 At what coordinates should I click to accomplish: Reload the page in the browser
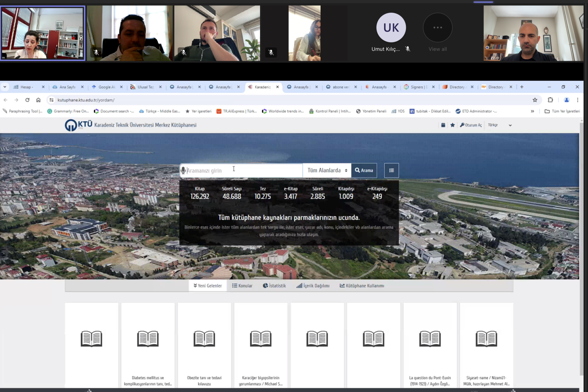pyautogui.click(x=27, y=100)
